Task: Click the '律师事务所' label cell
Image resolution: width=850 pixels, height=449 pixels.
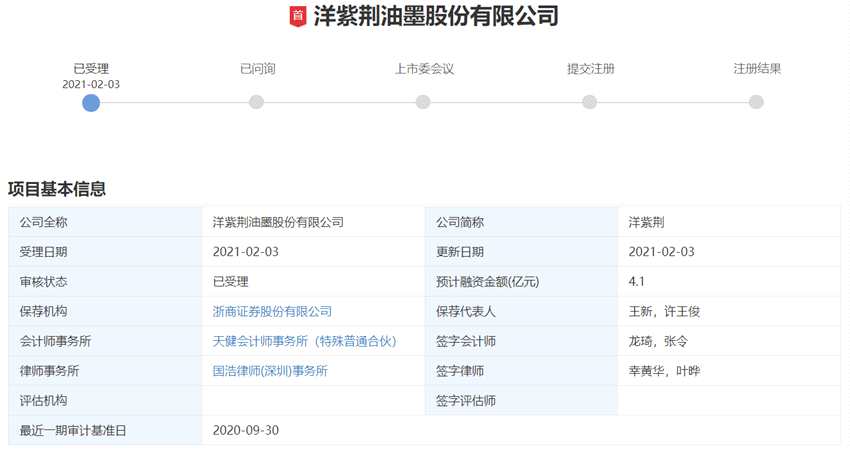Action: click(x=105, y=371)
